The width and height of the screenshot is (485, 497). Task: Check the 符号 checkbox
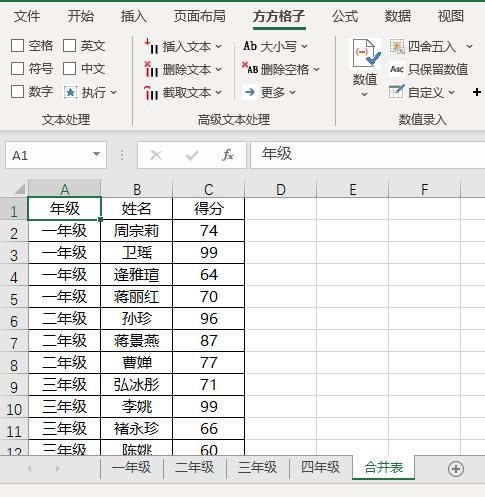17,69
